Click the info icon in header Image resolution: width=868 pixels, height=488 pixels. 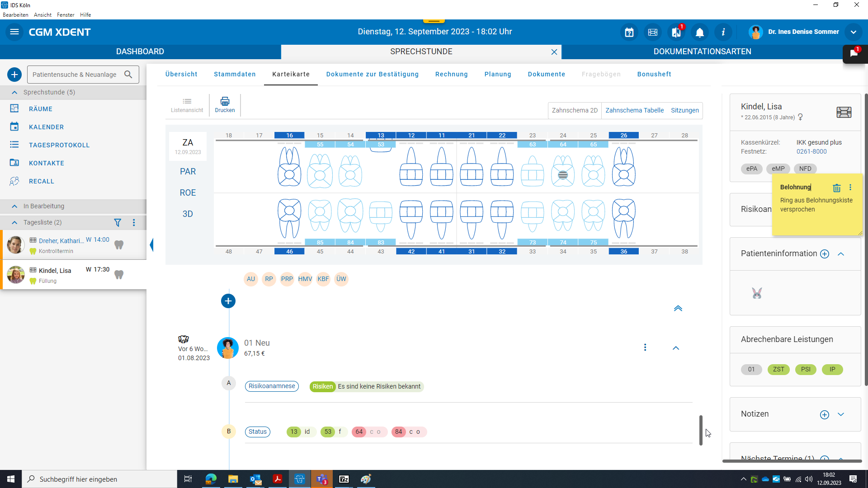coord(723,32)
